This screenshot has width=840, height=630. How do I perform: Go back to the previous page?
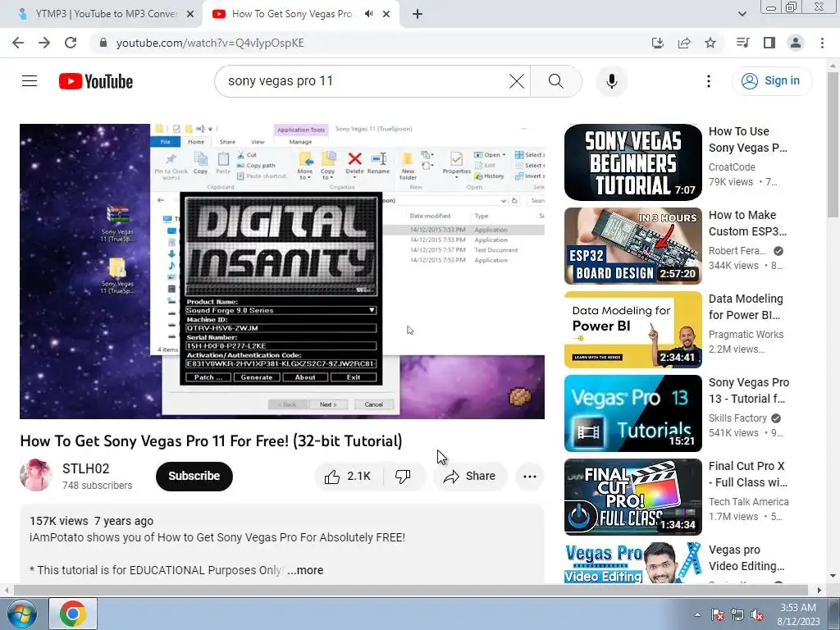click(x=18, y=43)
